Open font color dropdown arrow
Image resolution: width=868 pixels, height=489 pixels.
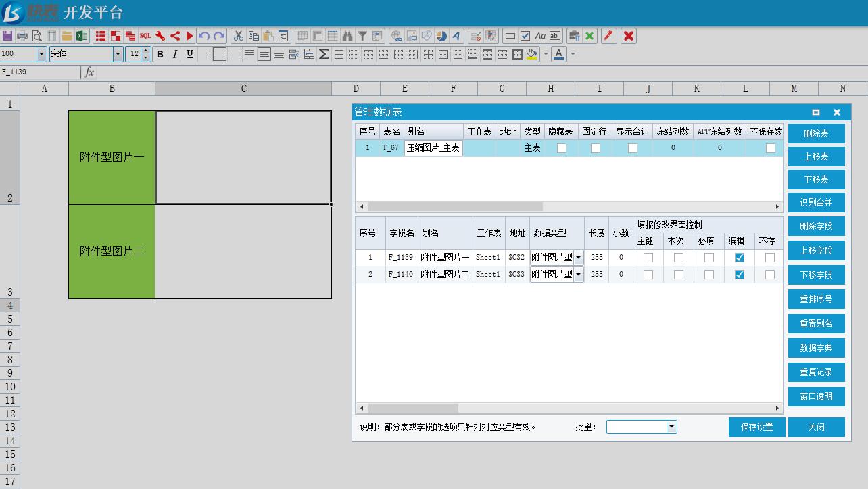[x=573, y=54]
